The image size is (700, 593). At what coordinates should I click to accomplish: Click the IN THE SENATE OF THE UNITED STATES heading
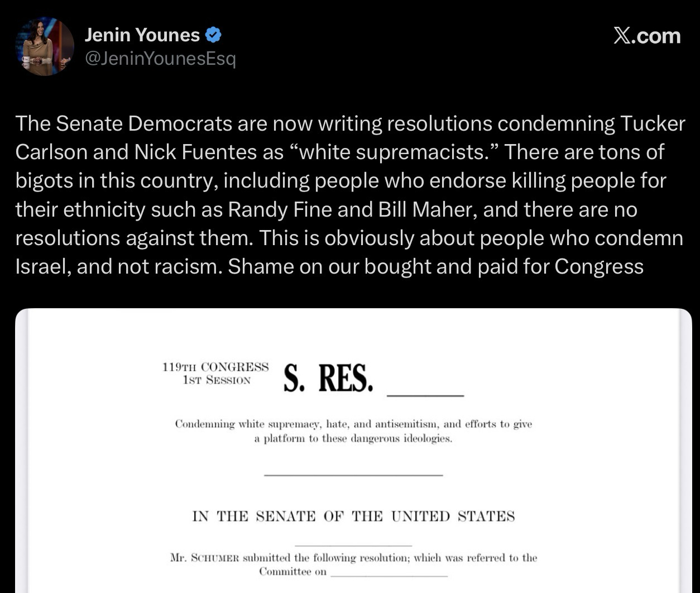[353, 516]
